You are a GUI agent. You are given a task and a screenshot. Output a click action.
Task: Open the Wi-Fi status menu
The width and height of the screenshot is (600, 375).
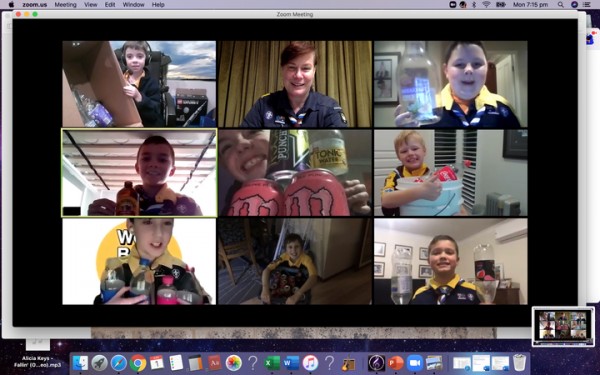point(486,5)
